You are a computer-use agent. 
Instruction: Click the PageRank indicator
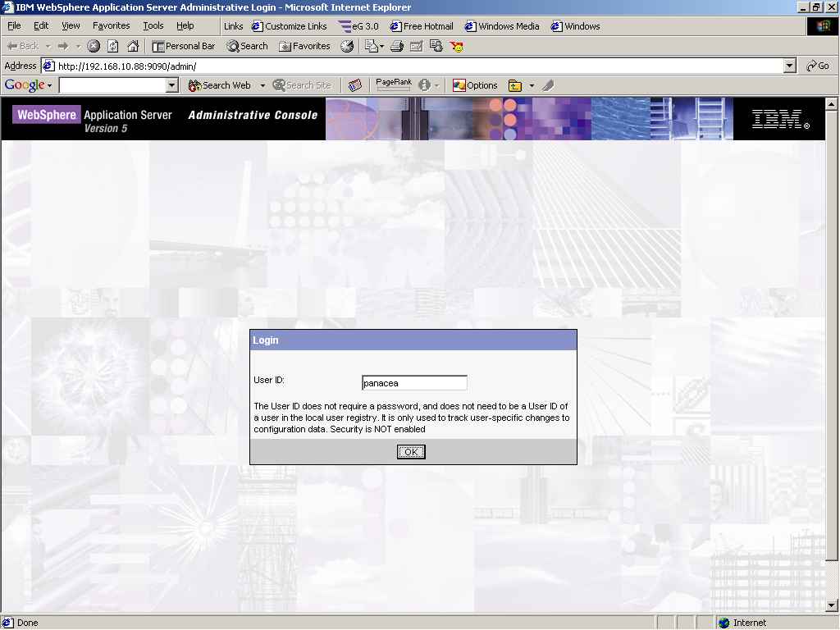394,84
